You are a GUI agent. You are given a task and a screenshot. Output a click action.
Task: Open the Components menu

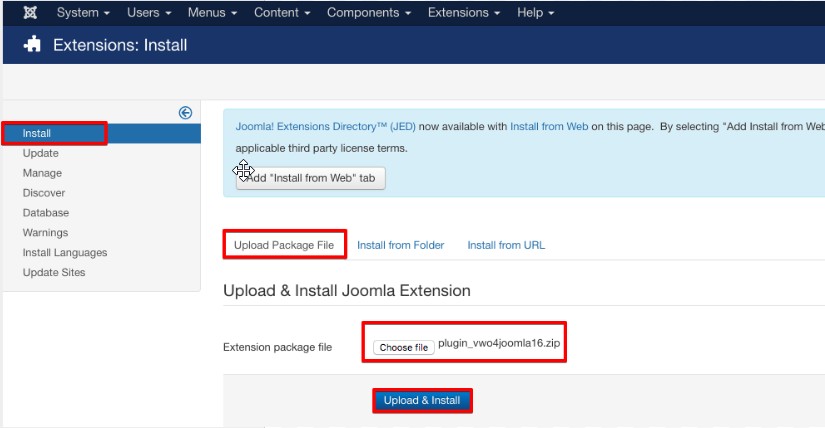point(368,13)
